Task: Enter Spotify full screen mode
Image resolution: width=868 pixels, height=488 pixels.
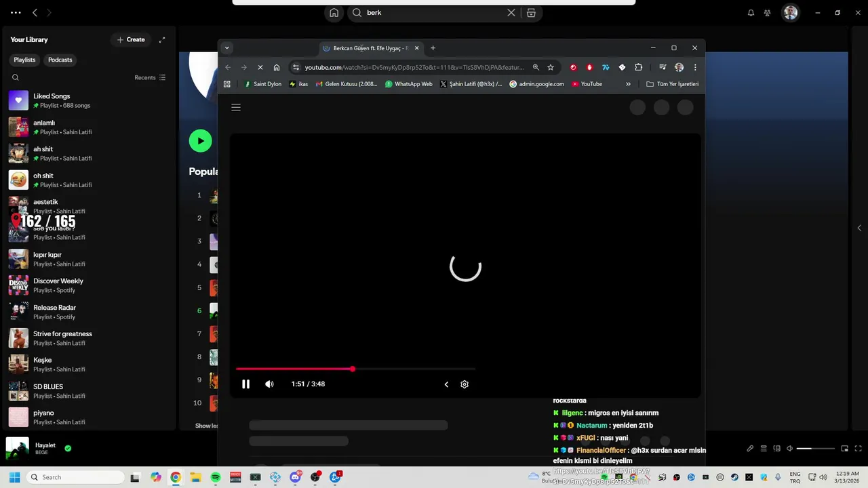Action: point(858,449)
